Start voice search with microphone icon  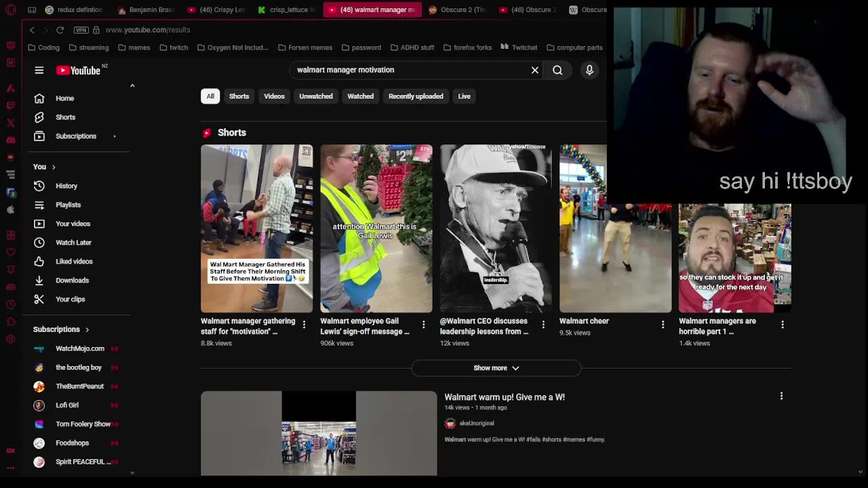(x=589, y=70)
